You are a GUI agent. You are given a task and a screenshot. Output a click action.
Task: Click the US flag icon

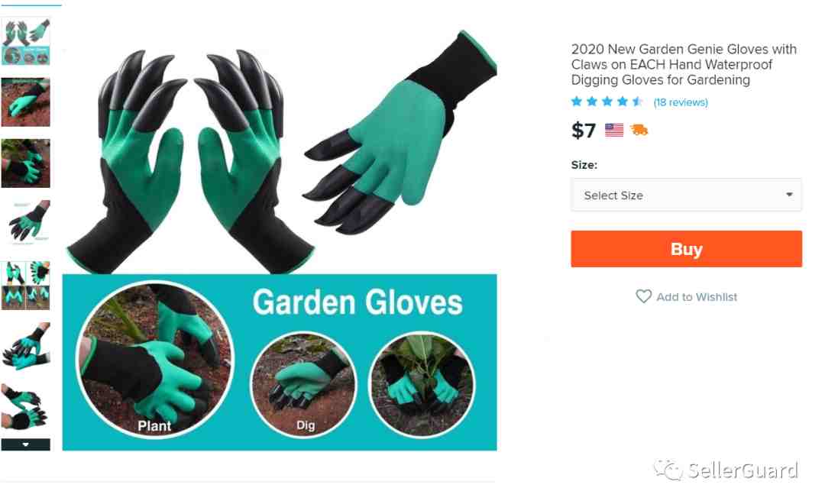[614, 129]
